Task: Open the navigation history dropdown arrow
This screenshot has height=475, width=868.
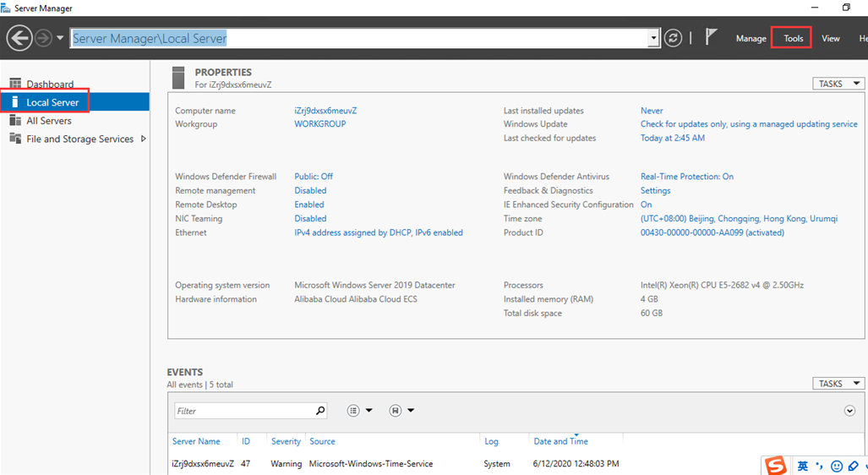Action: [x=60, y=38]
